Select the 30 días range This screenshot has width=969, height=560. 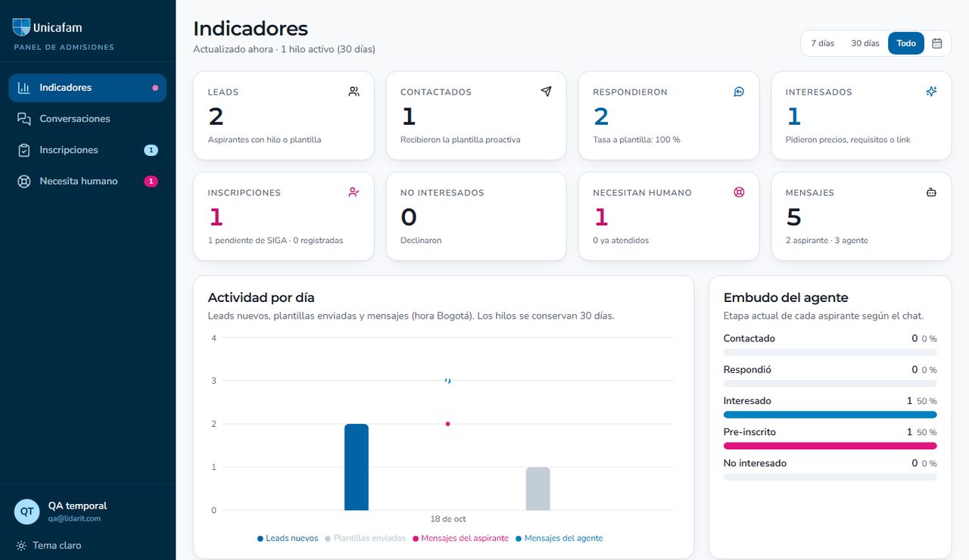tap(865, 43)
